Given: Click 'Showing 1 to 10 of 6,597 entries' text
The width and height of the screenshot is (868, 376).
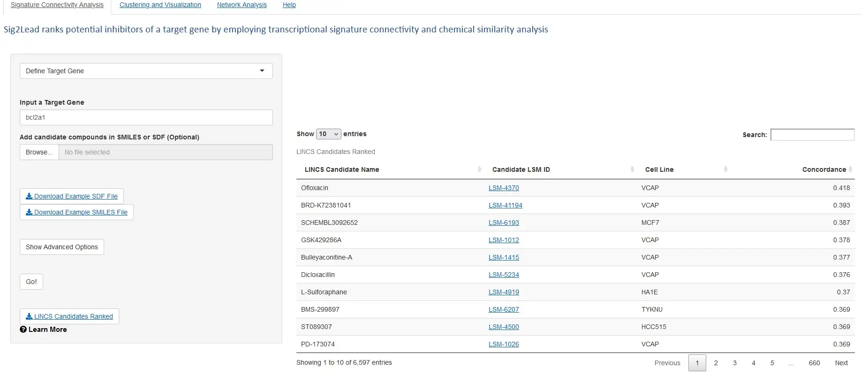Looking at the screenshot, I should 344,362.
